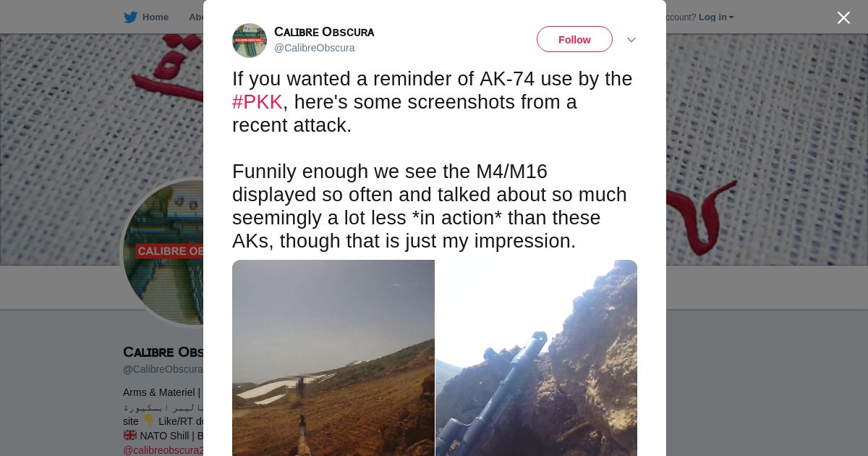This screenshot has height=456, width=868.
Task: Click the large Calibre Obscura profile picture behind the tweet
Action: coord(163,253)
